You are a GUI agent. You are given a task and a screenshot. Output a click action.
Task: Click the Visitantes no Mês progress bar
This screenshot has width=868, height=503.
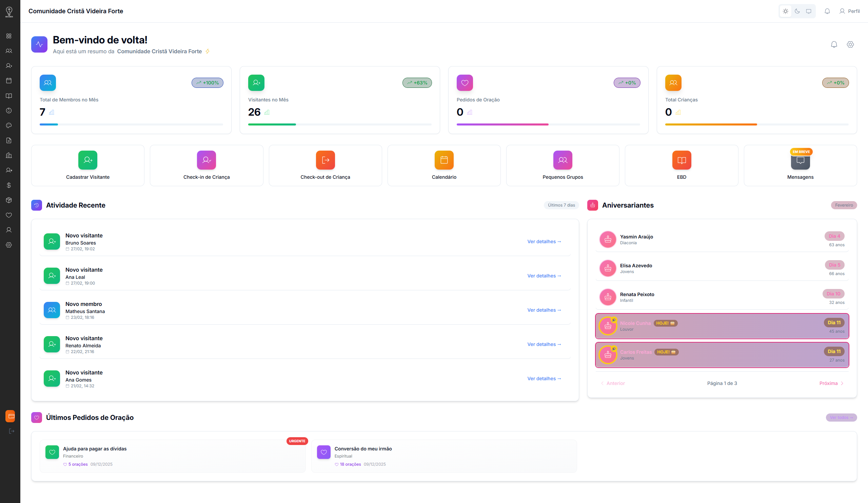(340, 124)
